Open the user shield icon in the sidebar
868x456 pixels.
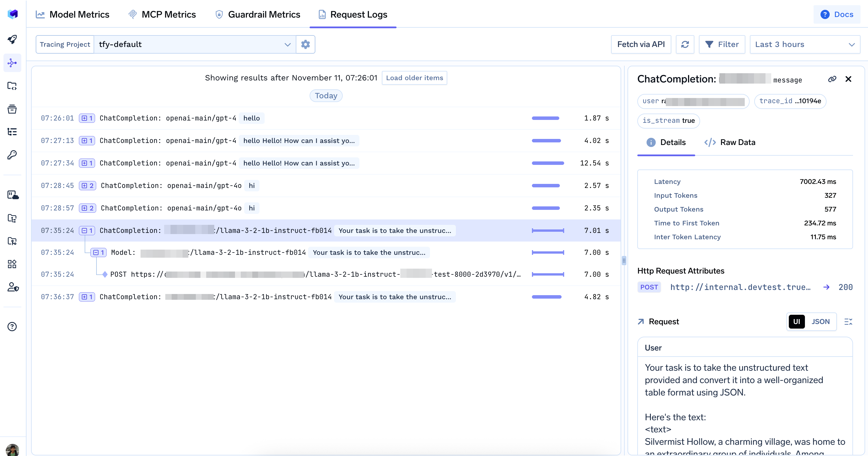13,287
